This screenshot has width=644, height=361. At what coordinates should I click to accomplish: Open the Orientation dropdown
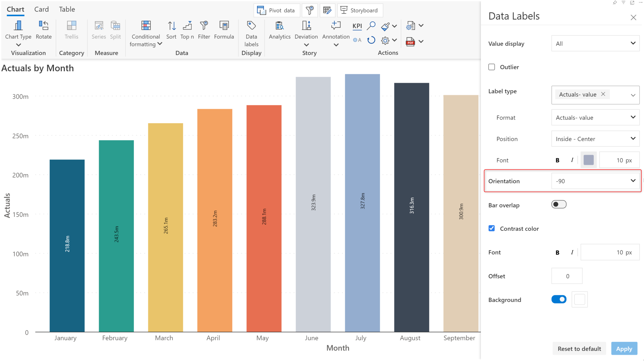pos(595,181)
